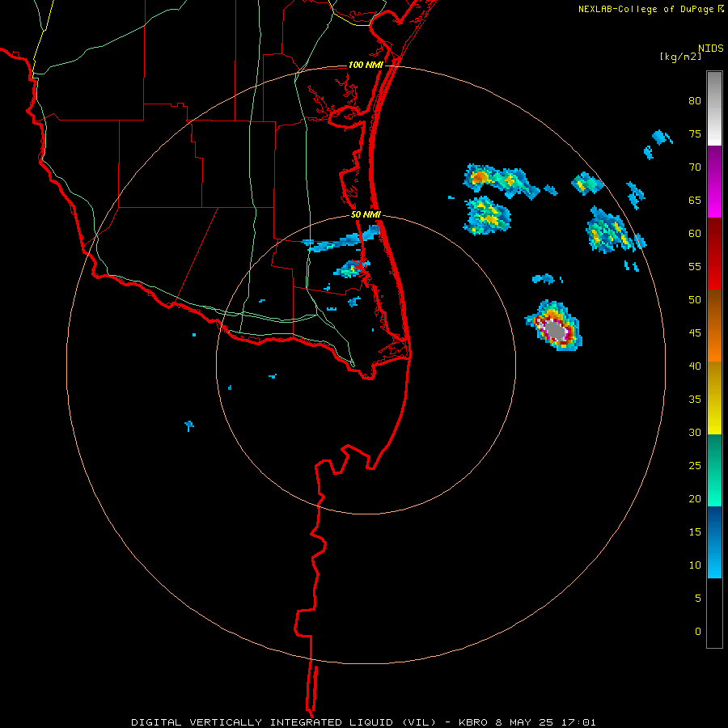Click the 10 value on color scale
This screenshot has height=728, width=728.
click(x=695, y=565)
